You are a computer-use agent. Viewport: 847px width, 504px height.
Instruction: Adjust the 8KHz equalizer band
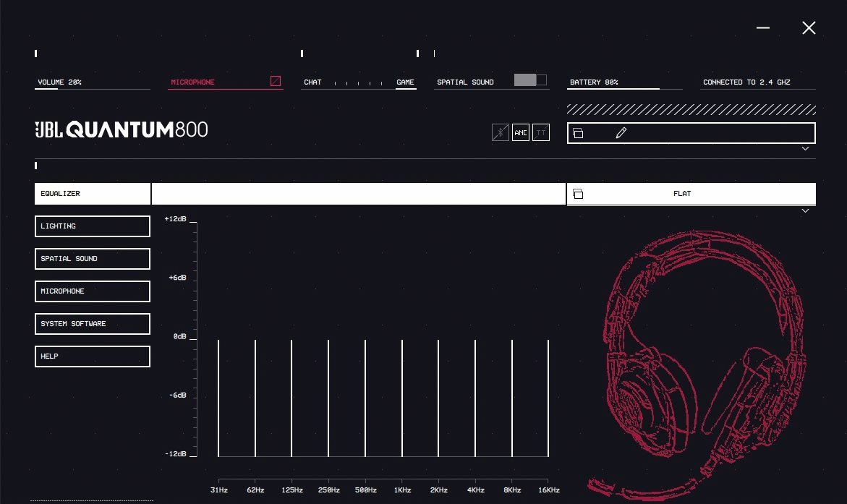click(x=511, y=398)
